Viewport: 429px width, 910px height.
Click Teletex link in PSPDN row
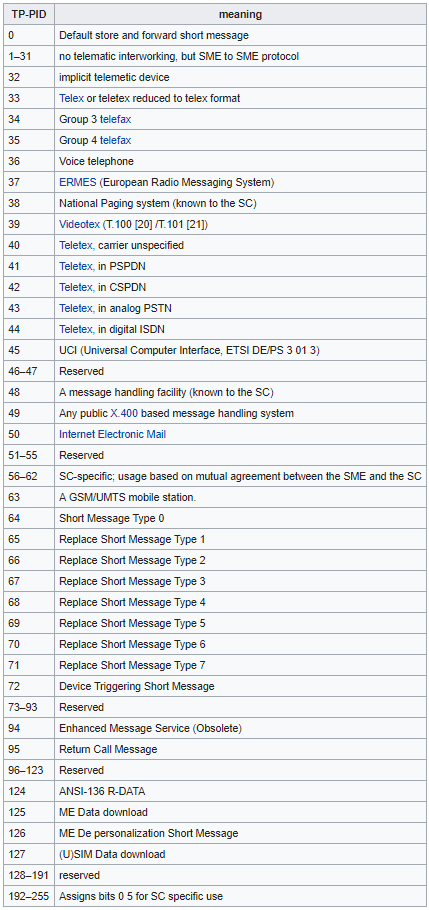76,266
